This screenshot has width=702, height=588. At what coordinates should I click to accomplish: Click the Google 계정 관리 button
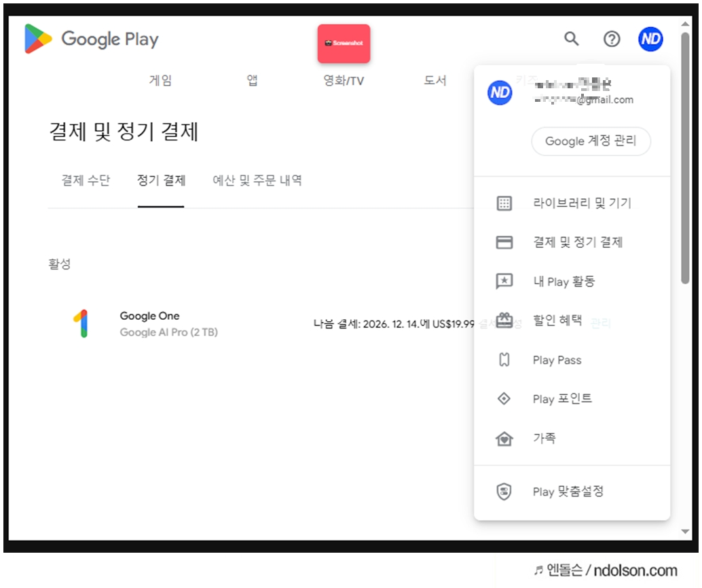point(591,141)
